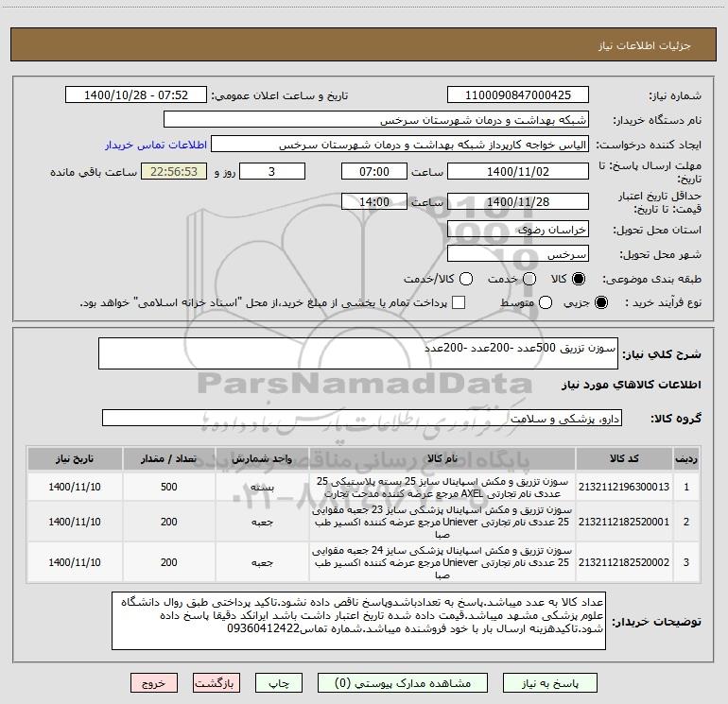Select the کالا/خدمت radio button
Screen dimensions: 728x704
(x=466, y=279)
